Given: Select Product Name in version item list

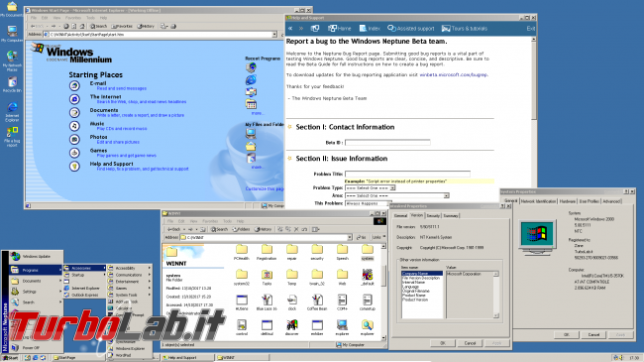Looking at the screenshot, I should 413,296.
